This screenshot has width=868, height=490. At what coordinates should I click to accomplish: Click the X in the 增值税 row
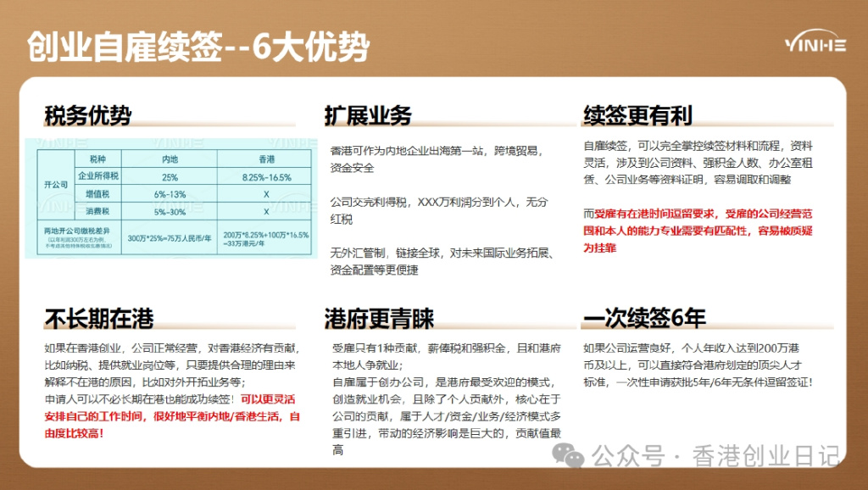click(266, 194)
